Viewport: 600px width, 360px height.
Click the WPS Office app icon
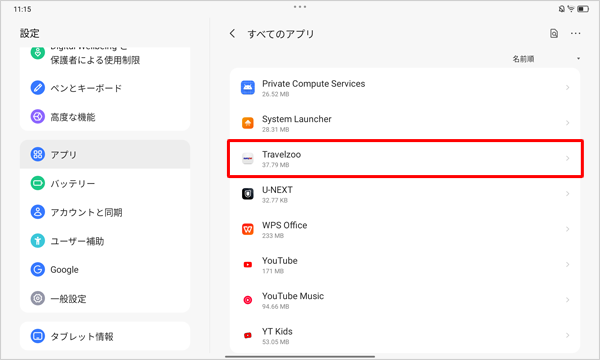click(x=248, y=229)
